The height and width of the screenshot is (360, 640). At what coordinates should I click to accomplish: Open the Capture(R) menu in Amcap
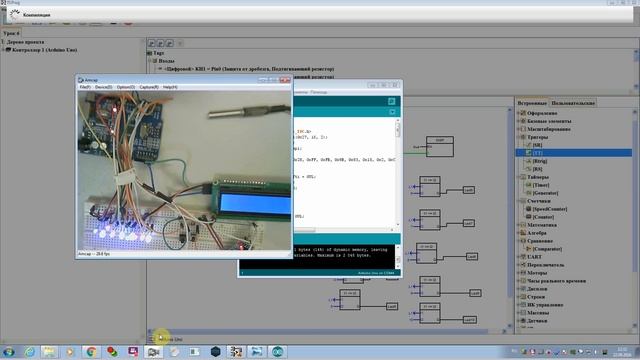(149, 87)
